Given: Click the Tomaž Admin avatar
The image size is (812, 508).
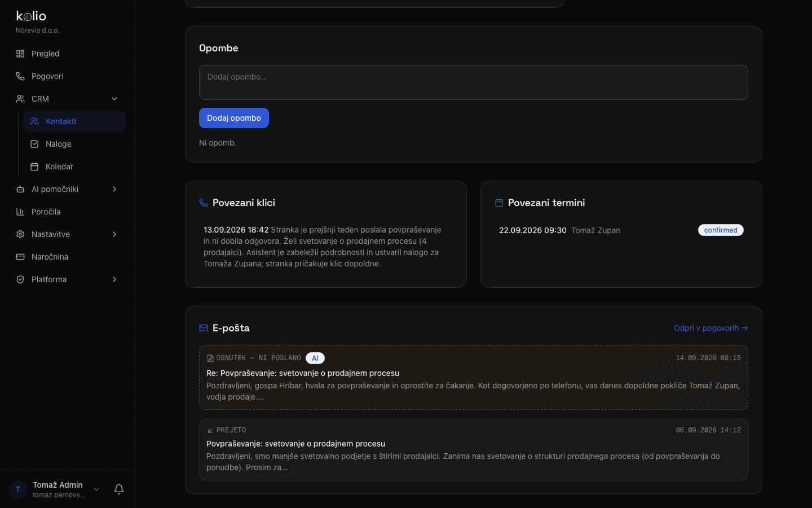Looking at the screenshot, I should point(18,489).
